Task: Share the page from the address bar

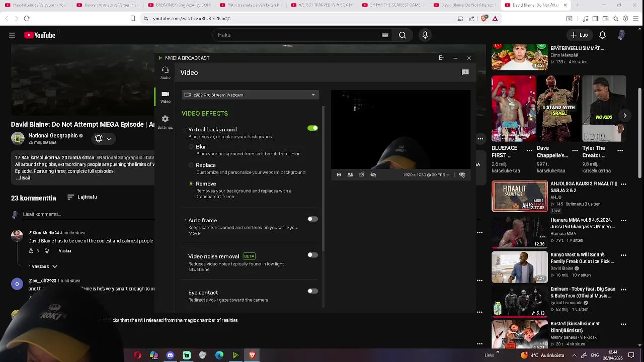Action: tap(471, 19)
